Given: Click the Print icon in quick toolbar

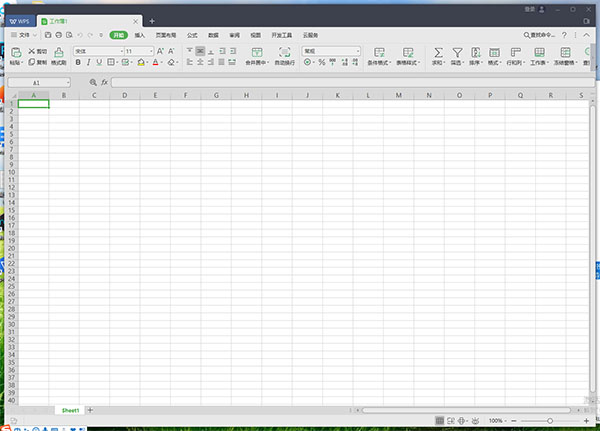Looking at the screenshot, I should (x=59, y=35).
